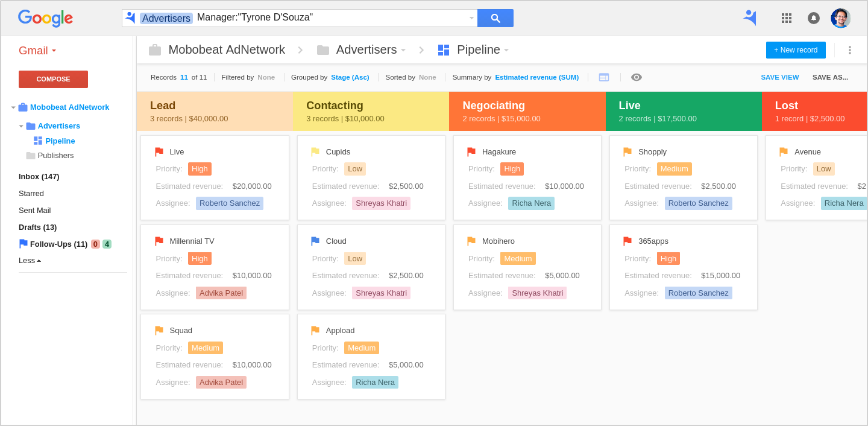Open Follow-Ups (11)
868x426 pixels.
[59, 244]
